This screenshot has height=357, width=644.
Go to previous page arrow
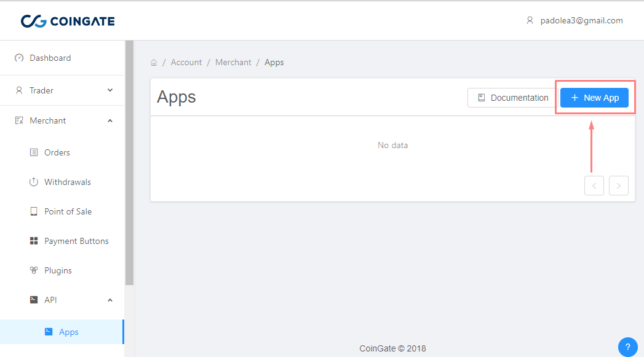point(594,186)
